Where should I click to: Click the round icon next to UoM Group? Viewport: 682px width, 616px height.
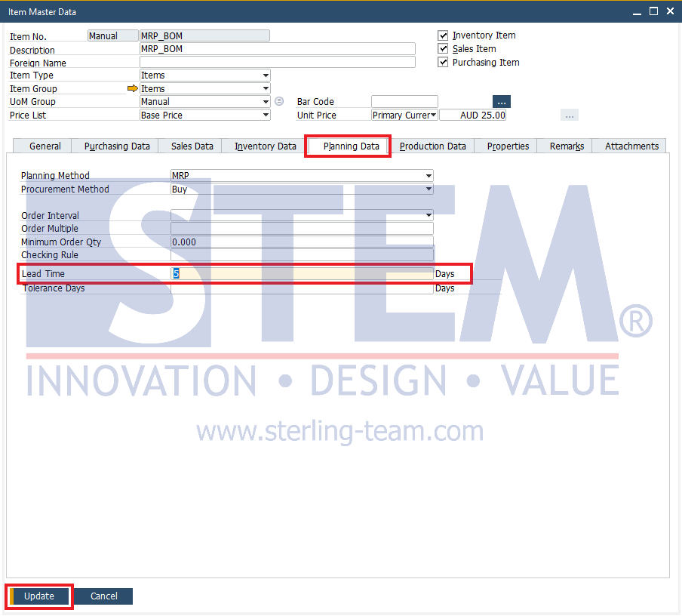pos(278,101)
